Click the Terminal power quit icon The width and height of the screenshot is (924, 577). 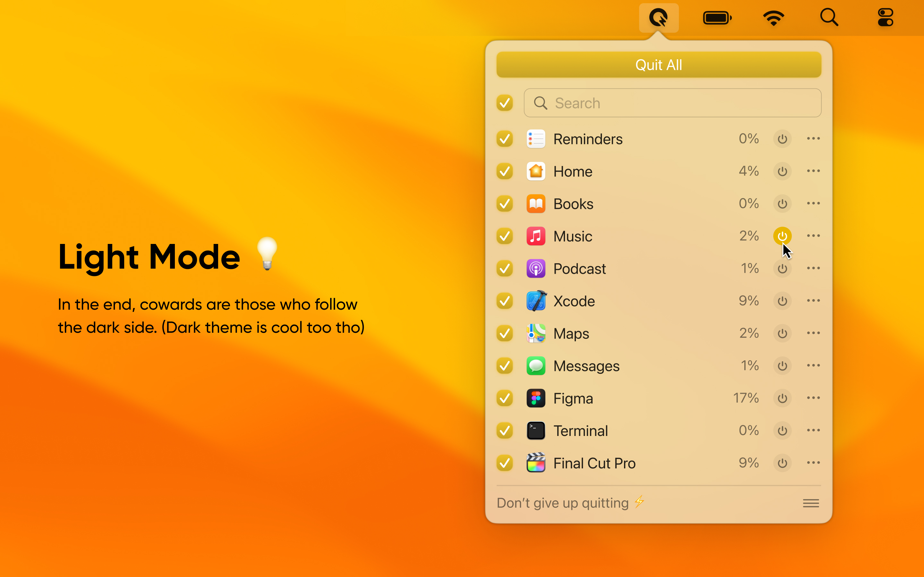click(782, 431)
